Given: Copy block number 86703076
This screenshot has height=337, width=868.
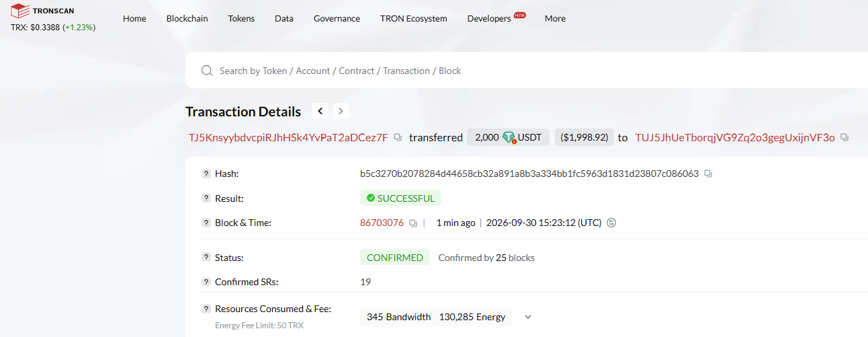Looking at the screenshot, I should [413, 223].
